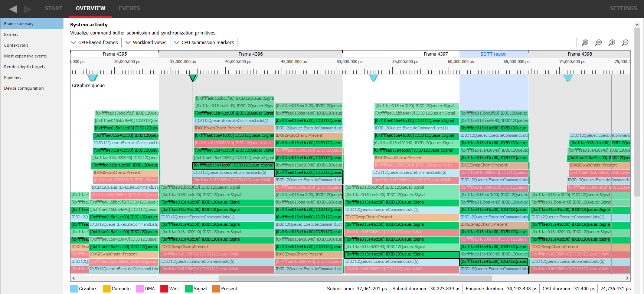Go back using the left navigation arrow
This screenshot has width=644, height=294.
click(x=13, y=9)
